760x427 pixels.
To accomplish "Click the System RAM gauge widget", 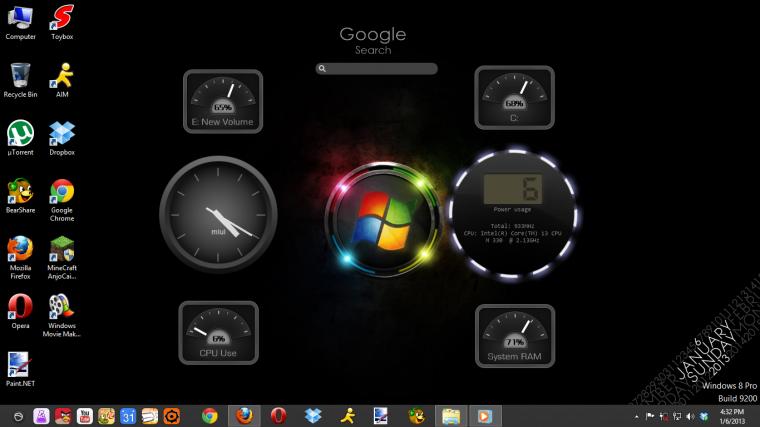I will [515, 336].
